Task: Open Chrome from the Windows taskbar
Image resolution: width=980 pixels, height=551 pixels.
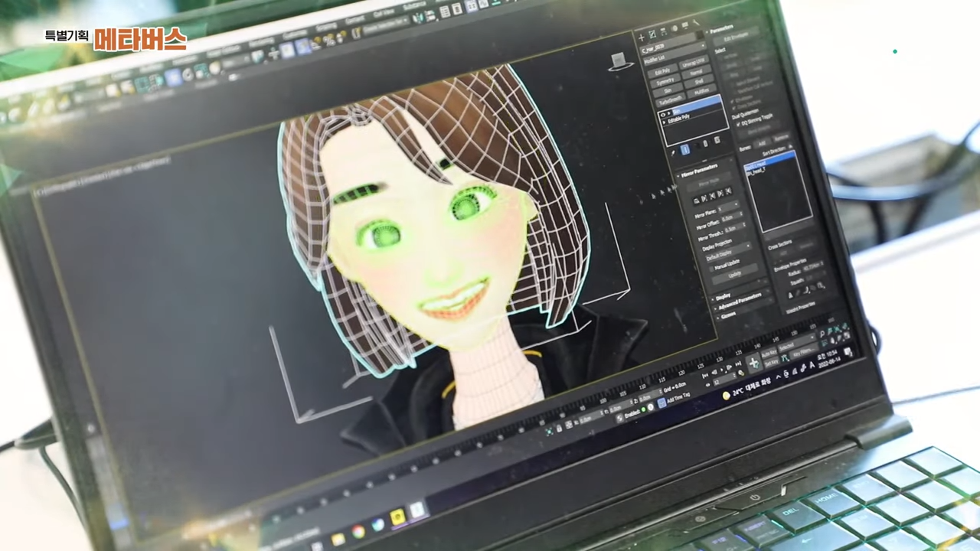Action: [358, 532]
